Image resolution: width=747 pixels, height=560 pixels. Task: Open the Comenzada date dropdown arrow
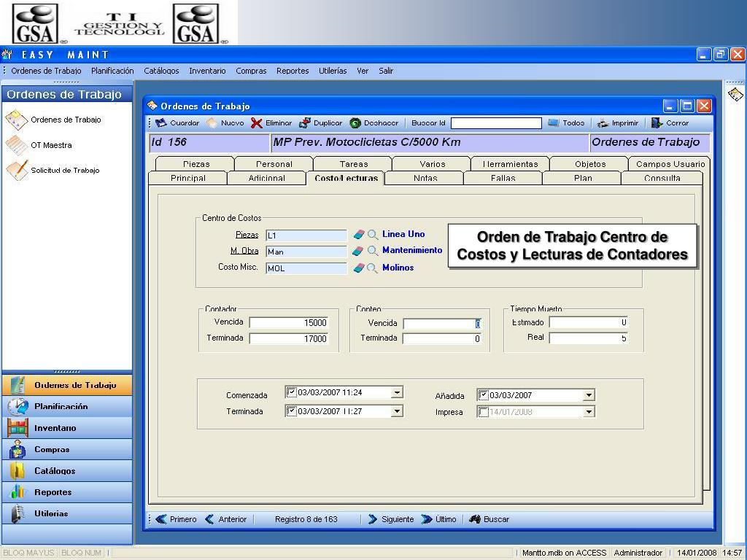397,392
